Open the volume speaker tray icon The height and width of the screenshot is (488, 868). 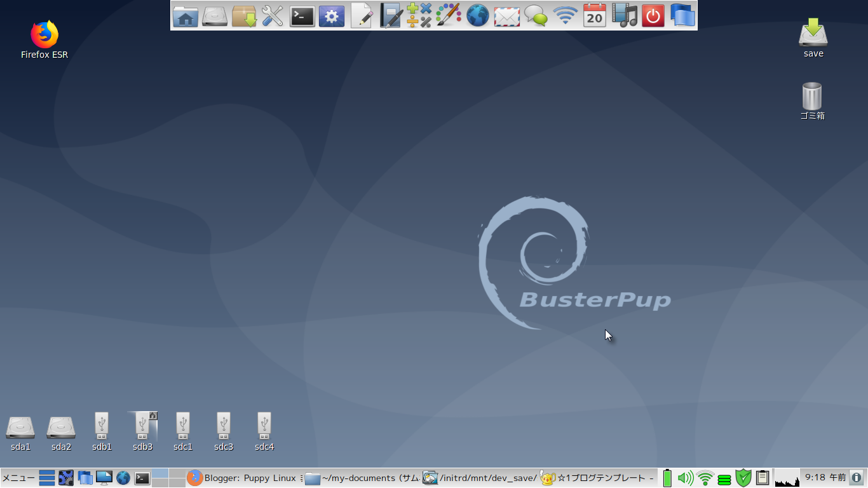click(685, 478)
